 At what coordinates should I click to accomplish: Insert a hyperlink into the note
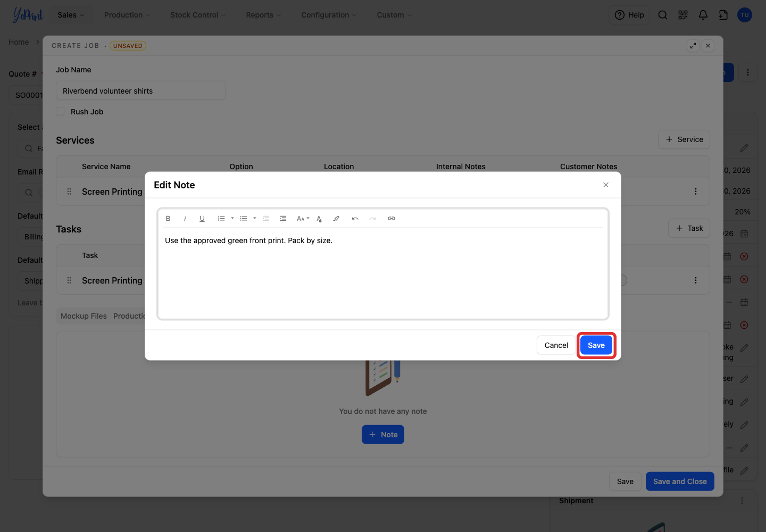point(392,219)
